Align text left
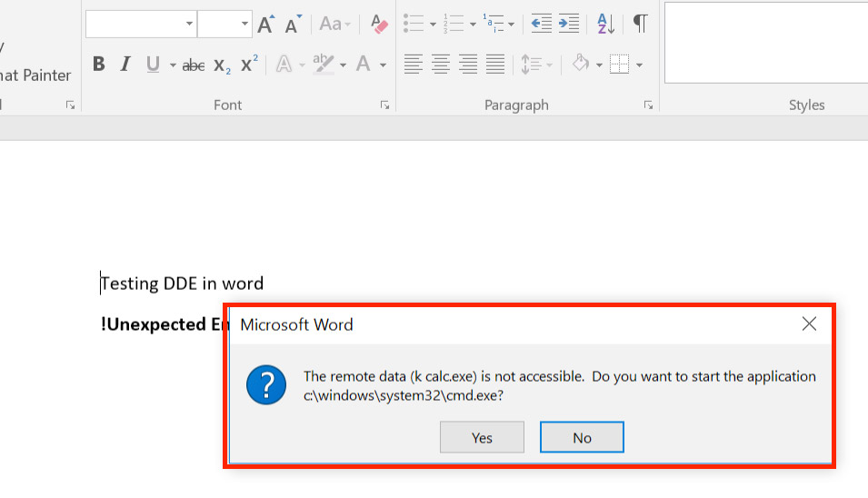Image resolution: width=868 pixels, height=498 pixels. [414, 65]
